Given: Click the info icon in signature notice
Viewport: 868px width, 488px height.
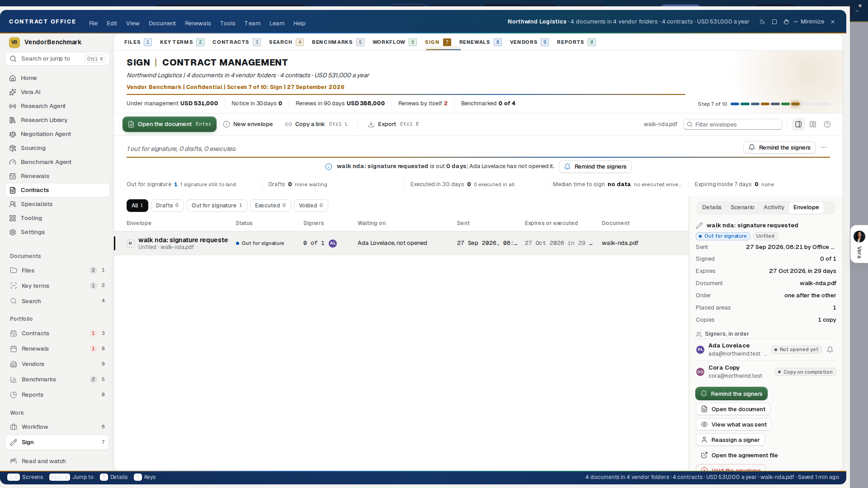Looking at the screenshot, I should (329, 167).
